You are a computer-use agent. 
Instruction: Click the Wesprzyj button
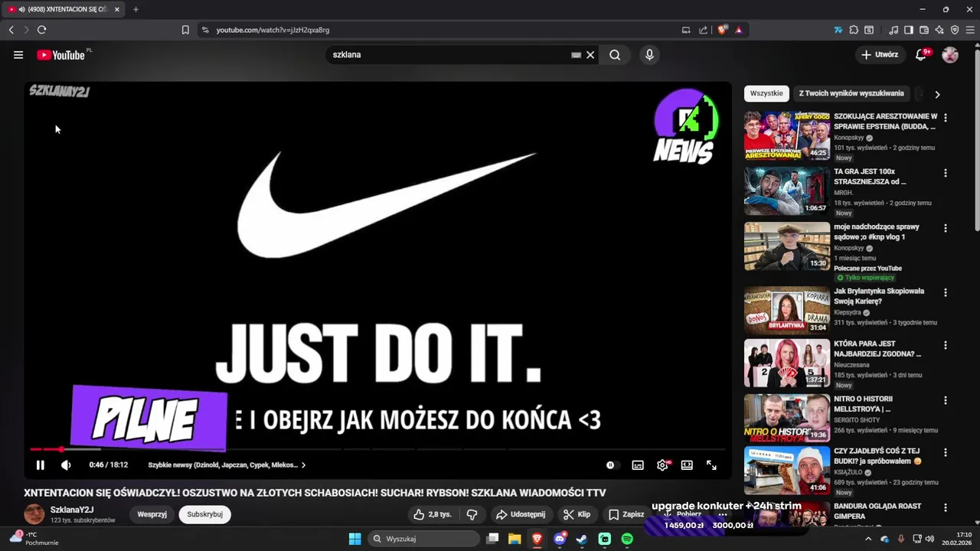click(x=152, y=514)
